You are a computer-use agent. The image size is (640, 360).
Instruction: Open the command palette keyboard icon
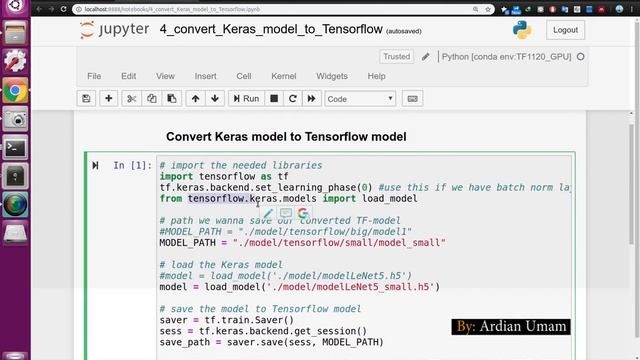pos(412,99)
